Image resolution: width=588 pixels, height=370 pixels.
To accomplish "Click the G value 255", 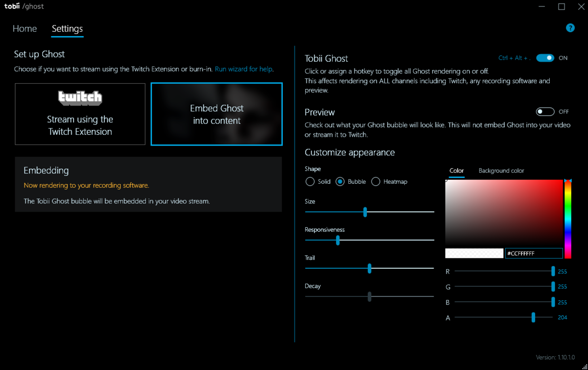I will pyautogui.click(x=563, y=287).
